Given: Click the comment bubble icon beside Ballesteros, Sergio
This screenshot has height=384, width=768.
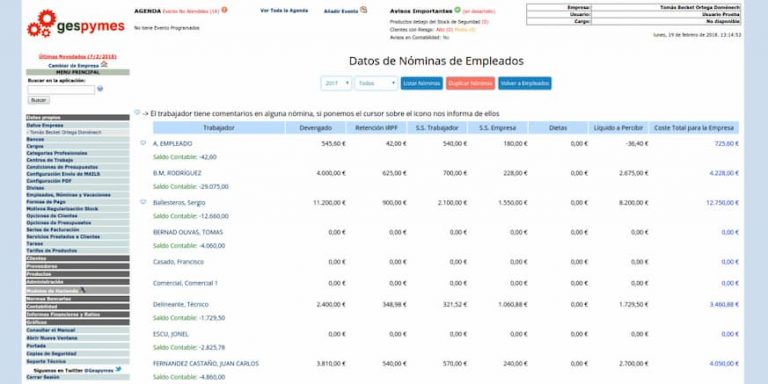Looking at the screenshot, I should (143, 202).
